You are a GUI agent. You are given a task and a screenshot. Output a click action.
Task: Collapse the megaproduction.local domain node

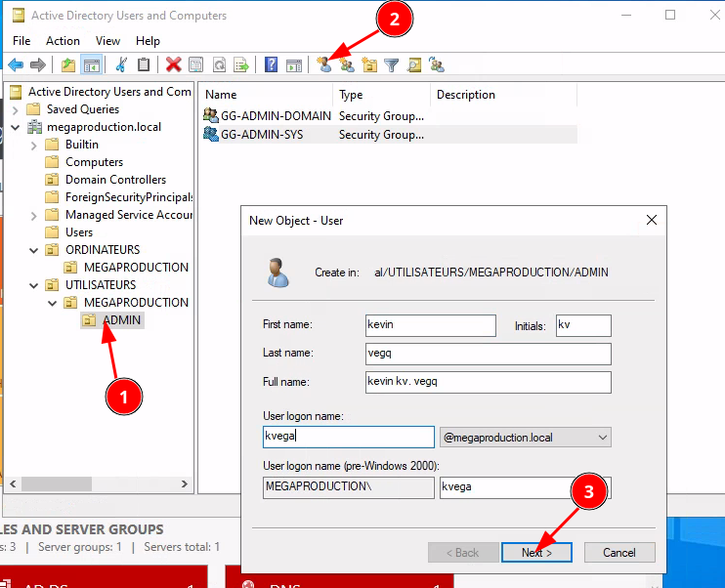tap(16, 127)
